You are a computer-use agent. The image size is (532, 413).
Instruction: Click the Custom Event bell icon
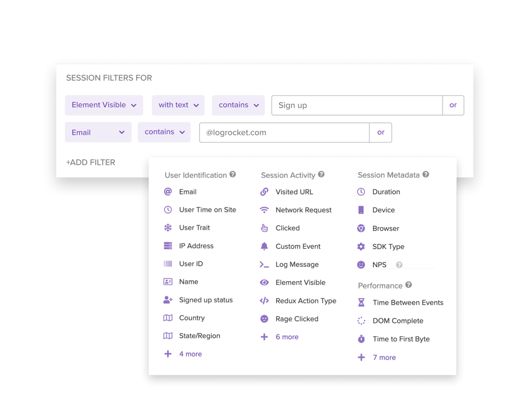264,246
